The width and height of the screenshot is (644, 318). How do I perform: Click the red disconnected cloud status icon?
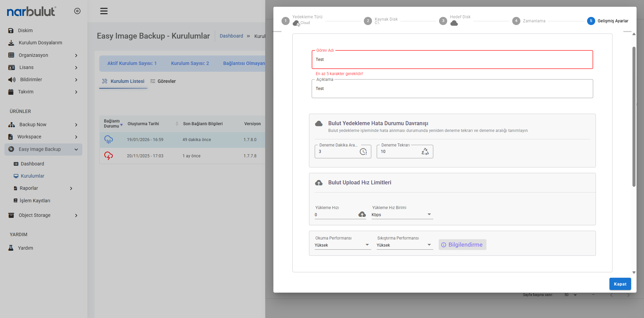[108, 156]
